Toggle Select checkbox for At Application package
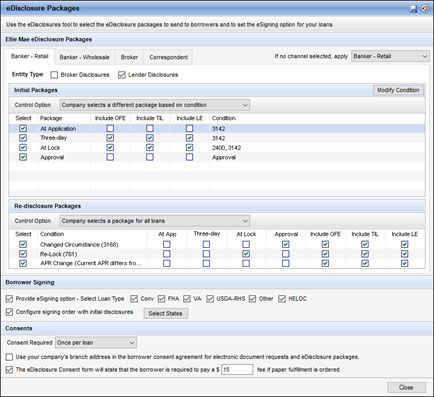434x397 pixels. [x=23, y=128]
